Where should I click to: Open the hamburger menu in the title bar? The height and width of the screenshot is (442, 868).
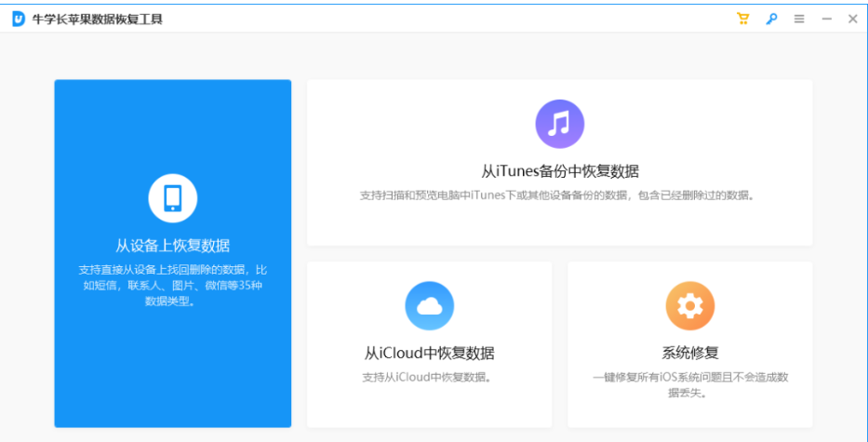pyautogui.click(x=799, y=19)
